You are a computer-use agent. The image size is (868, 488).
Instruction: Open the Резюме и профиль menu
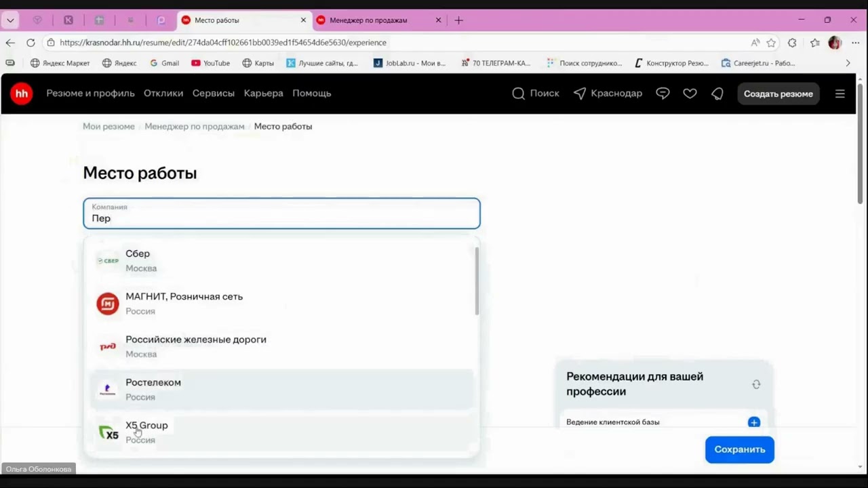(90, 94)
